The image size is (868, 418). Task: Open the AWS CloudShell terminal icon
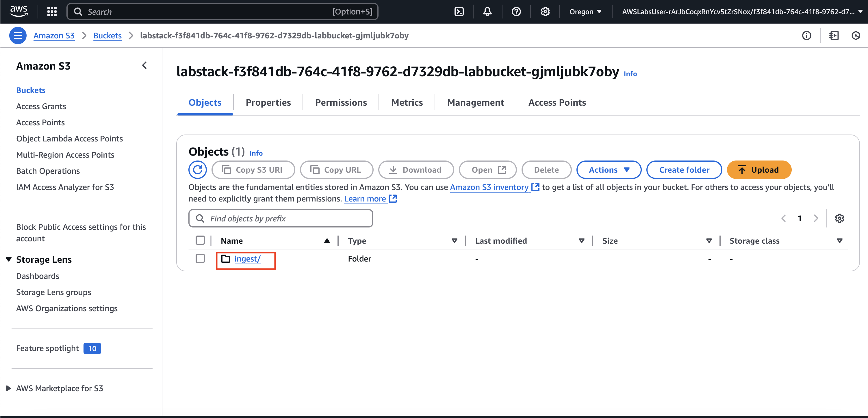point(459,12)
